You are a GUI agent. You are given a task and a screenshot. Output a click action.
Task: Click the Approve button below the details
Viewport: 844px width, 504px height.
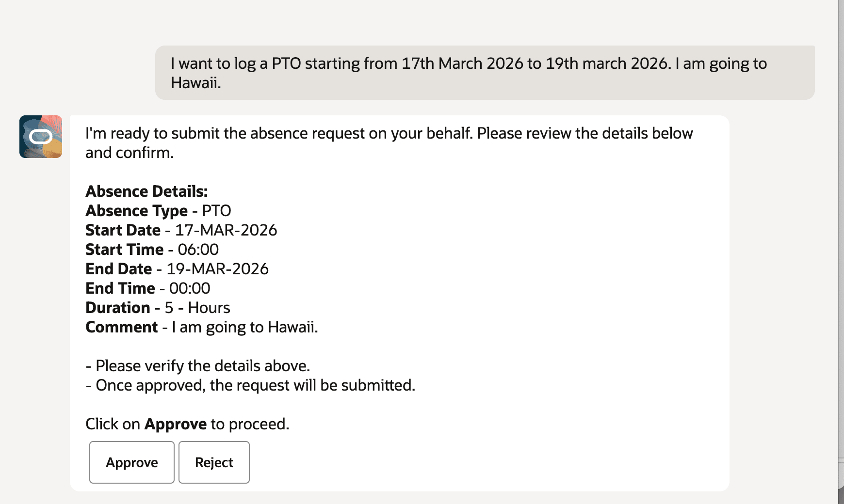click(x=131, y=462)
